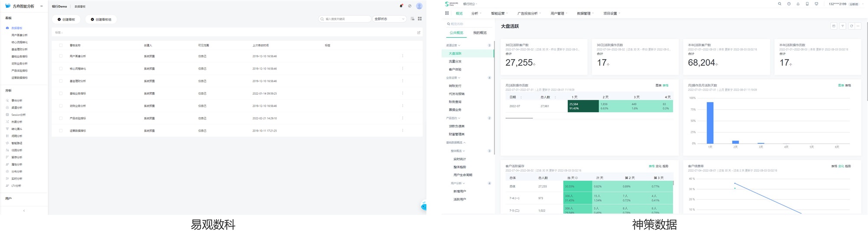
Task: Check the 运营数据指标 table row checkbox
Action: [x=61, y=130]
